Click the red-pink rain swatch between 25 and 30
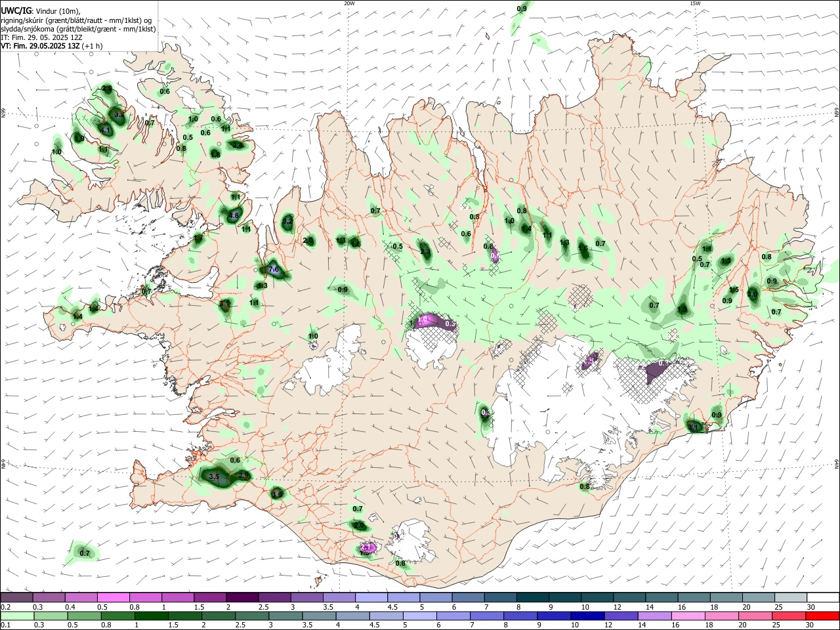Image resolution: width=840 pixels, height=630 pixels. point(788,616)
